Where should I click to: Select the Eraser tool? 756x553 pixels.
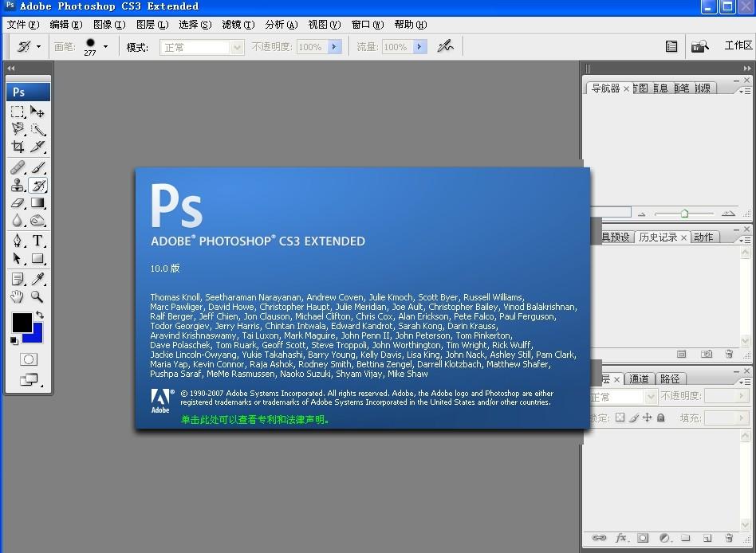(x=18, y=204)
